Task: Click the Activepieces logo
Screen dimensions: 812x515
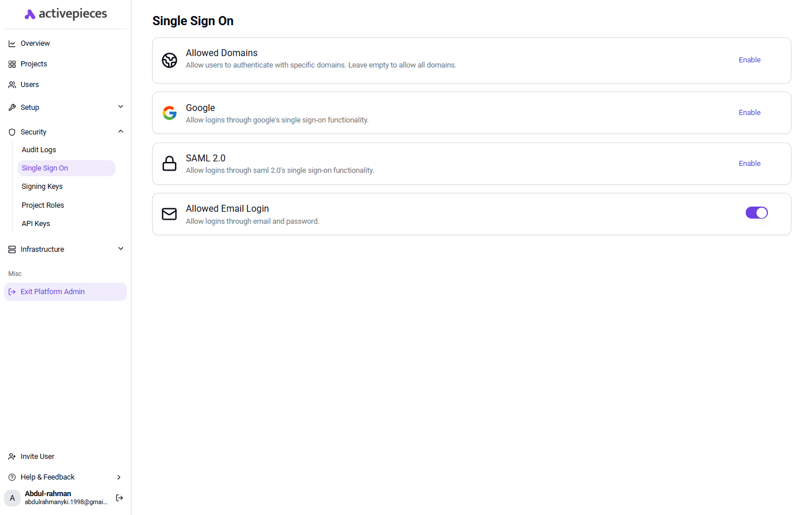Action: [65, 13]
